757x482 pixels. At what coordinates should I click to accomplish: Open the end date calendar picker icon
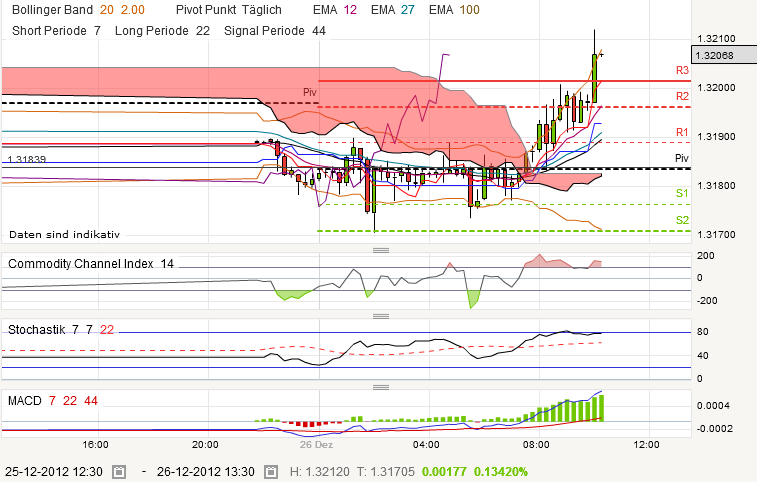(271, 472)
